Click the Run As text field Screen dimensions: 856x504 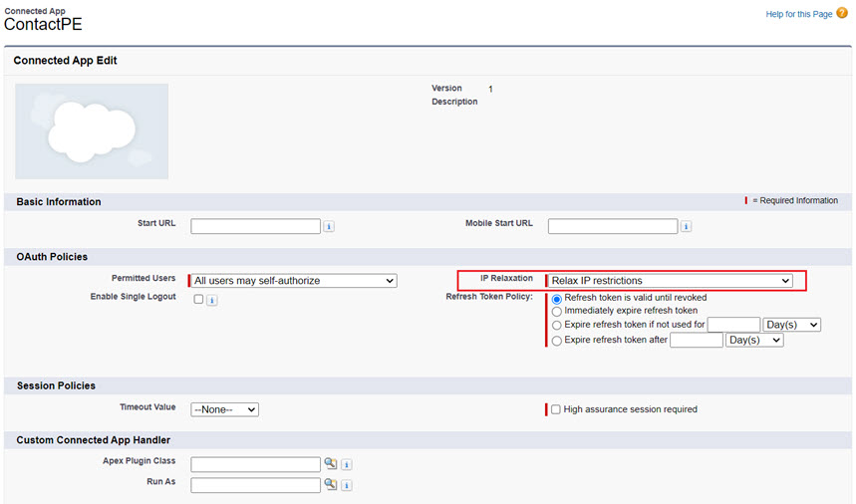click(x=255, y=485)
